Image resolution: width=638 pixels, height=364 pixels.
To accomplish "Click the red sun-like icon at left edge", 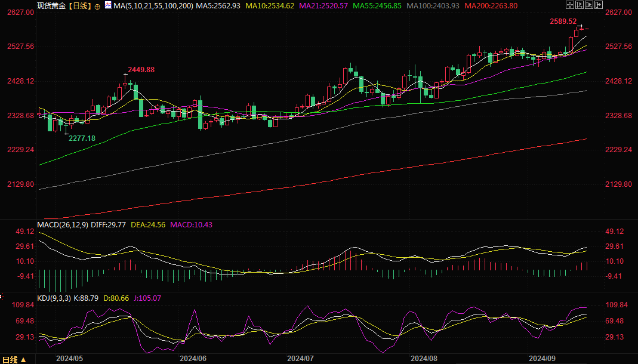I will (x=2, y=296).
